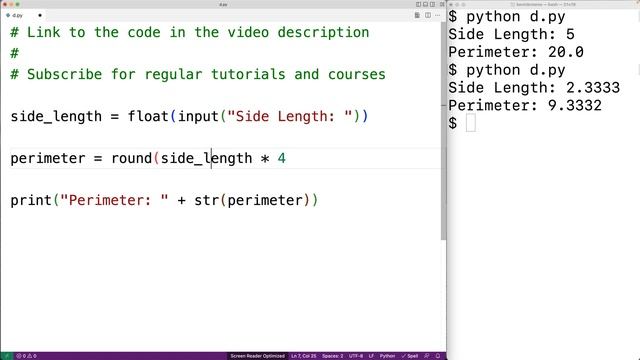Click the 'print' statement
The width and height of the screenshot is (640, 360).
point(31,200)
